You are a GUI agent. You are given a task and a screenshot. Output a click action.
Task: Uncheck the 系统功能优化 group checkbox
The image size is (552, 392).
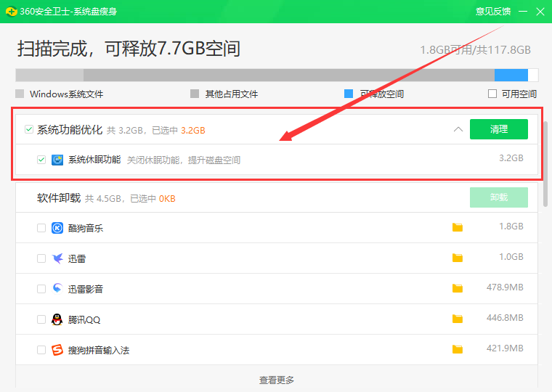click(x=29, y=129)
